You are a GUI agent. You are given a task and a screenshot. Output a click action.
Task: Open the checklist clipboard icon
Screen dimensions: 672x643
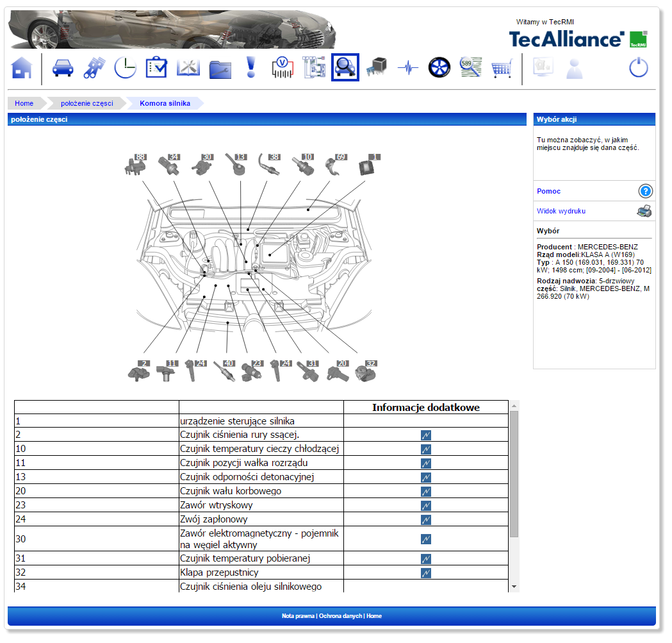[x=156, y=67]
